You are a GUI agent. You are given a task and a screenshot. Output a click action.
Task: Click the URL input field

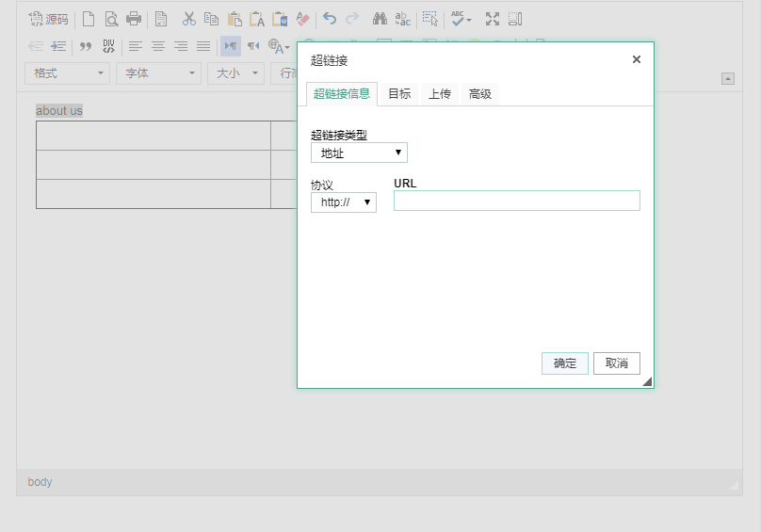[517, 201]
